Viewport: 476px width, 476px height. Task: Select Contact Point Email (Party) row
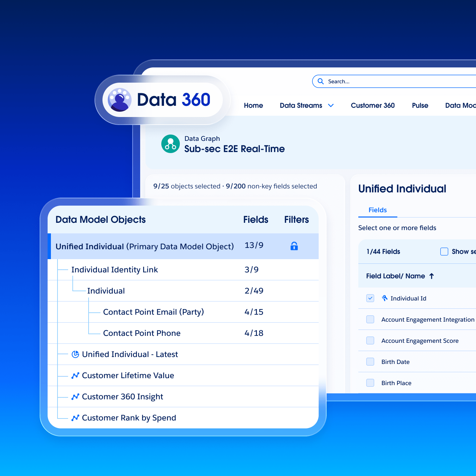tap(183, 312)
